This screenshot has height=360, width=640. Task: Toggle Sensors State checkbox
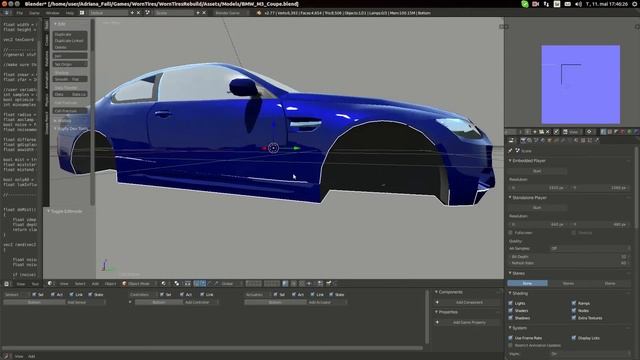(91, 294)
